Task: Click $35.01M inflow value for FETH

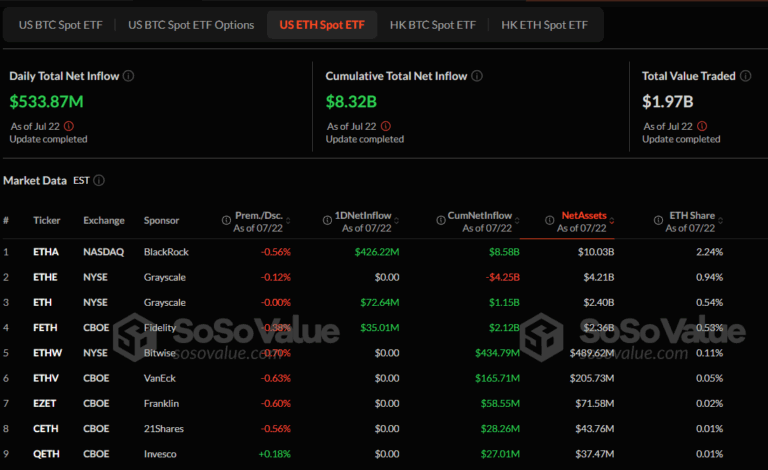Action: click(380, 328)
